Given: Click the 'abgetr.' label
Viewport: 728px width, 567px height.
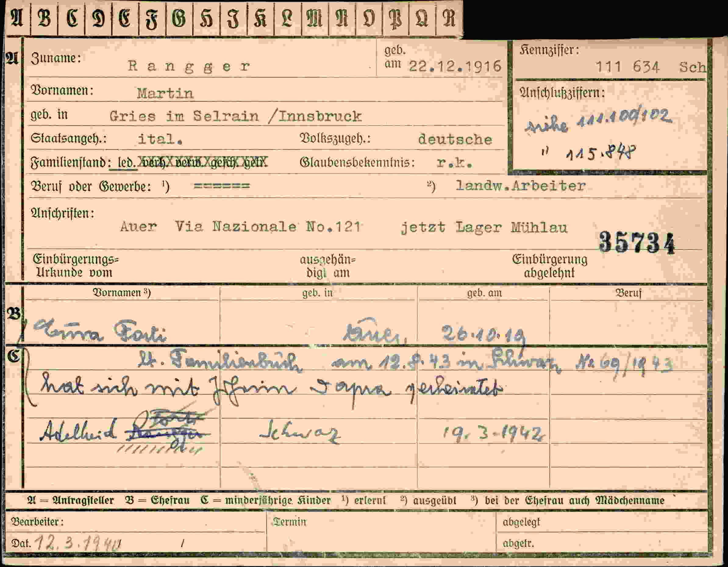Looking at the screenshot, I should [518, 543].
